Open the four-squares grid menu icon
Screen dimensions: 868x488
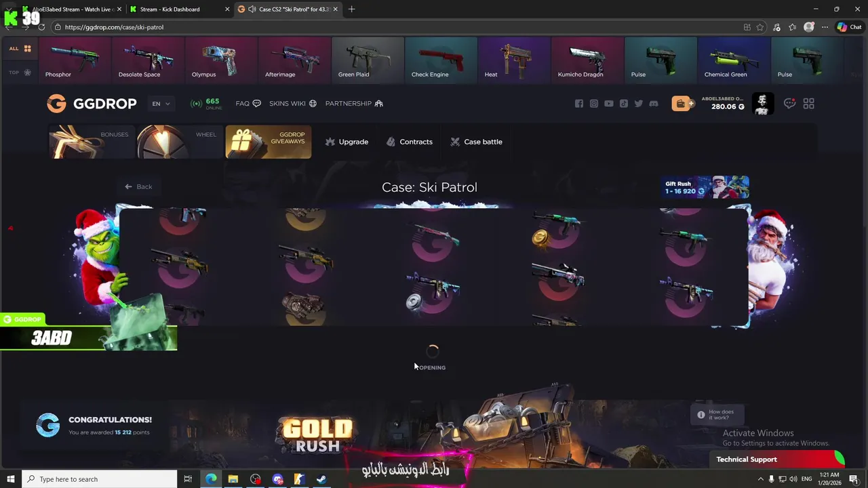(x=808, y=104)
